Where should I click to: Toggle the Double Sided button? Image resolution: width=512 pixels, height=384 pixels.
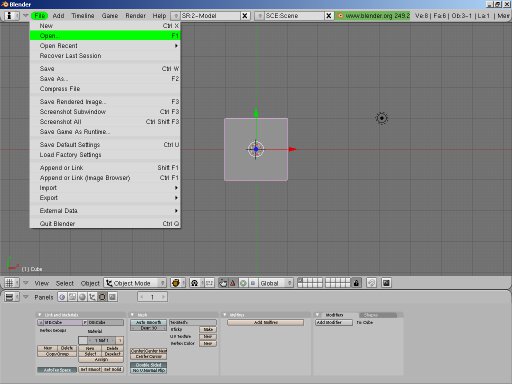click(x=148, y=365)
